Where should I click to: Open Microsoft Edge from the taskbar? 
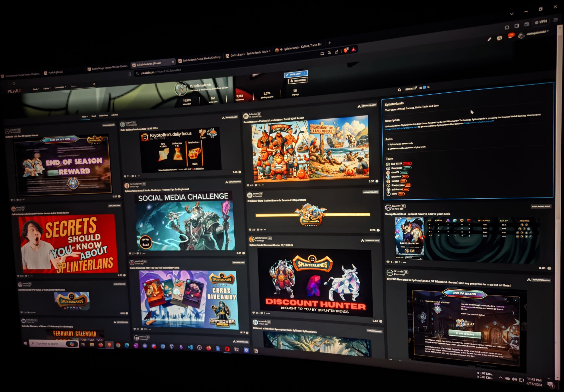pyautogui.click(x=127, y=345)
